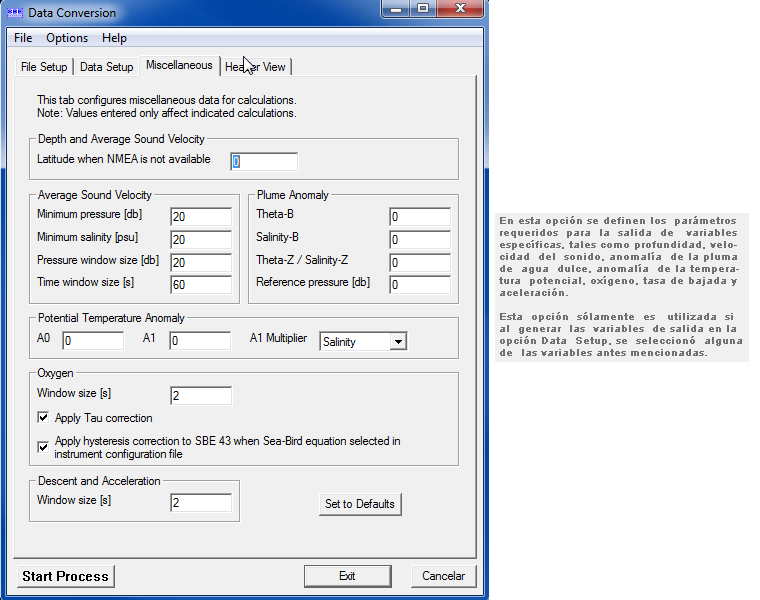Click the Cancelar button

443,576
